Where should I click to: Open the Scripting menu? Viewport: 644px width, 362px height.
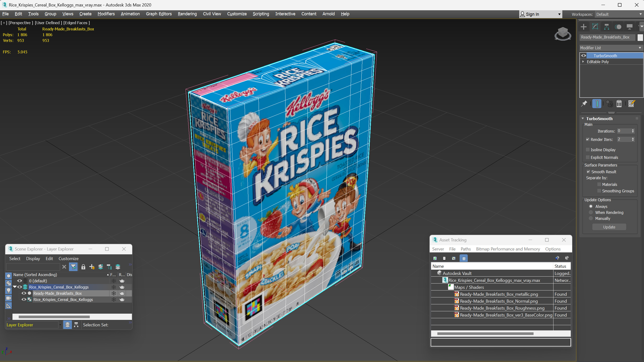[261, 14]
